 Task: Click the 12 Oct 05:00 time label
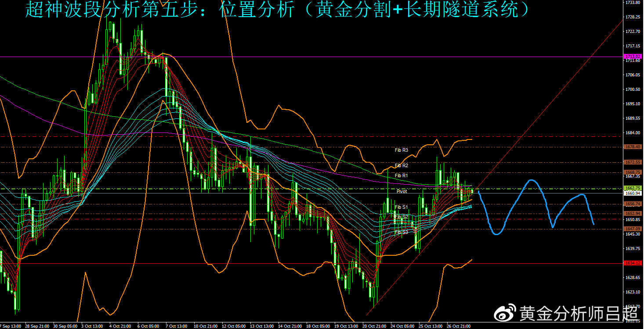pos(233,326)
